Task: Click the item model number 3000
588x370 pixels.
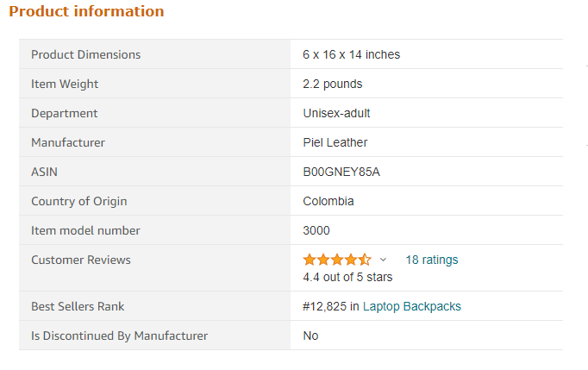Action: tap(316, 230)
